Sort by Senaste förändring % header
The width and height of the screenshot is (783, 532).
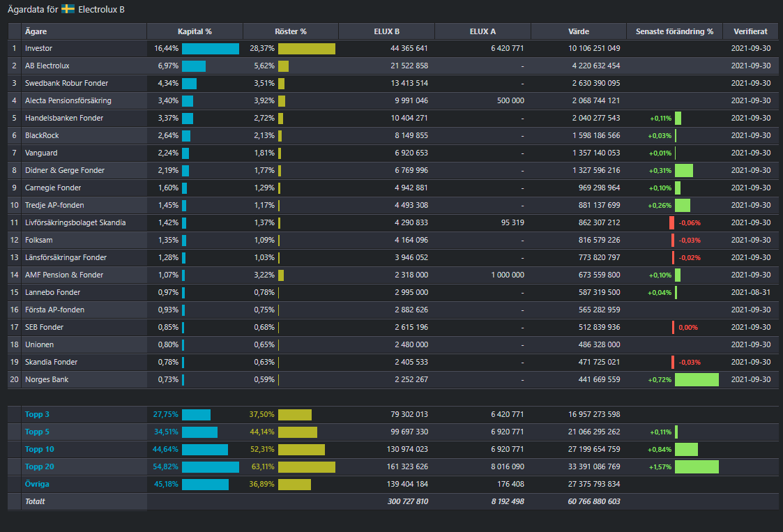pos(674,31)
